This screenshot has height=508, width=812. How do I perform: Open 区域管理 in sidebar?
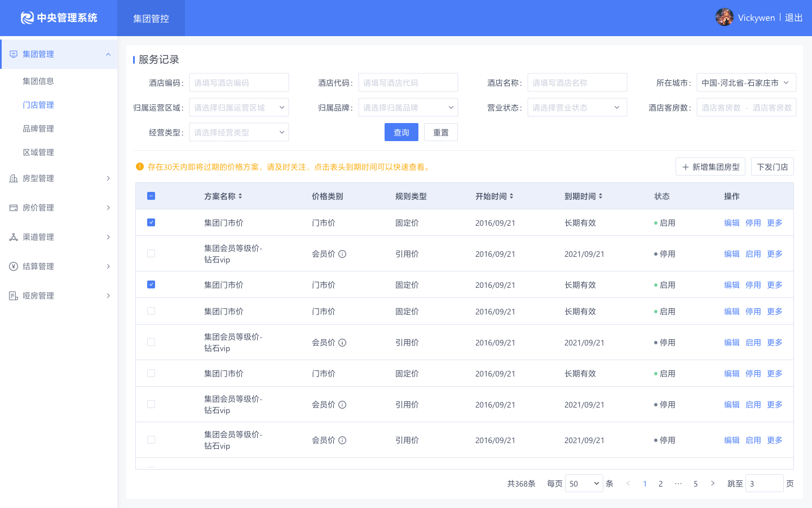point(38,152)
